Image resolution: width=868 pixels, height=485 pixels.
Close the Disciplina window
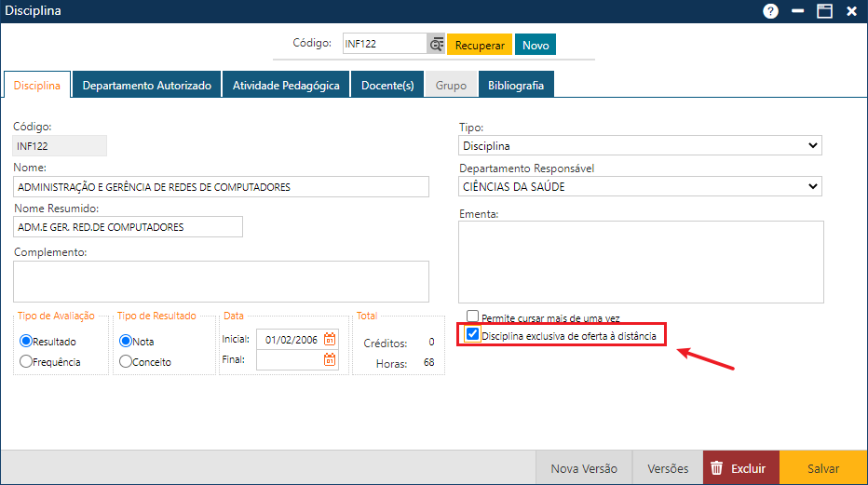coord(851,11)
